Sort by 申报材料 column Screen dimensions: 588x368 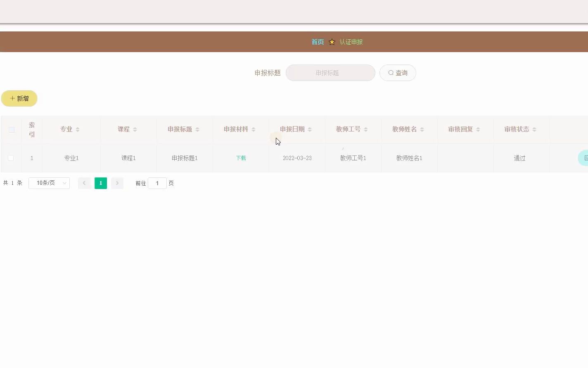coord(254,129)
